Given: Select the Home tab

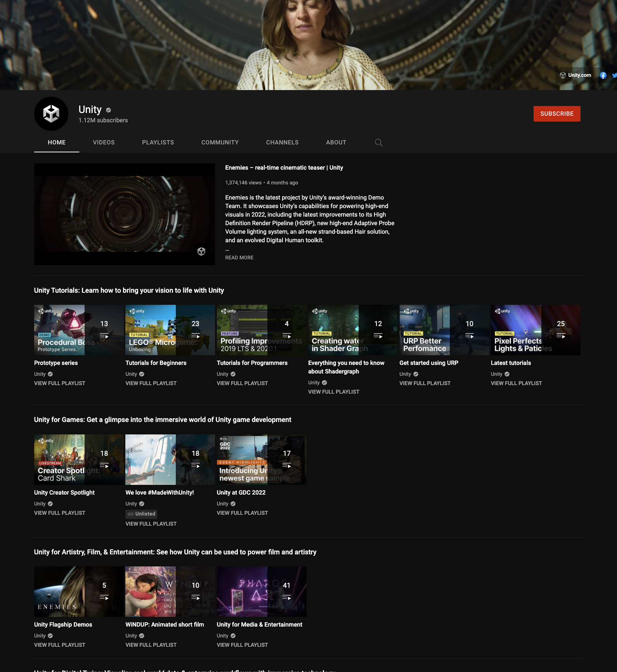Looking at the screenshot, I should point(57,142).
